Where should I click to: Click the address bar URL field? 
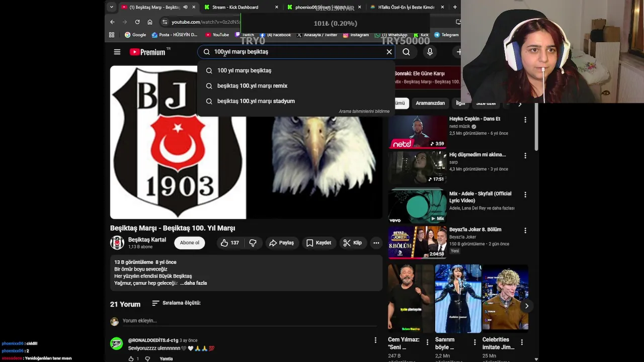(206, 22)
